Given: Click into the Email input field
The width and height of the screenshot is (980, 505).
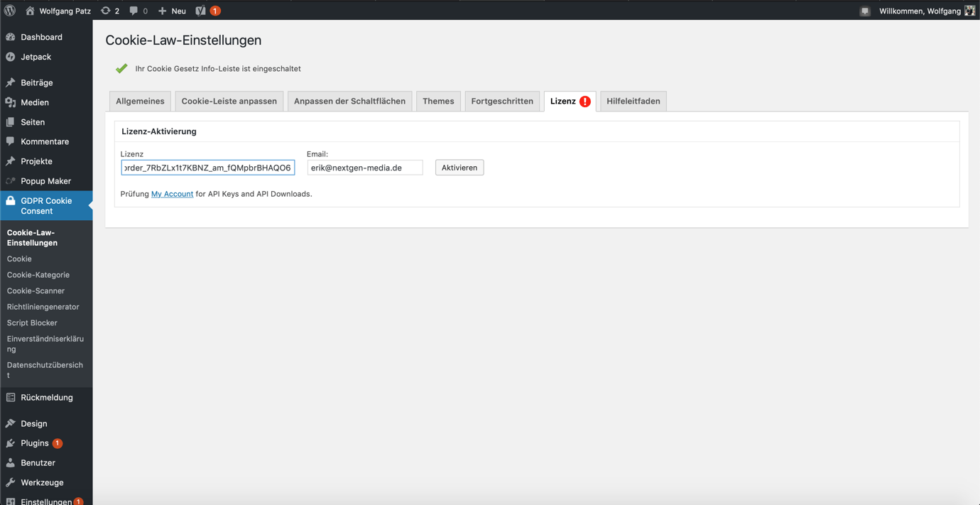Looking at the screenshot, I should tap(365, 168).
